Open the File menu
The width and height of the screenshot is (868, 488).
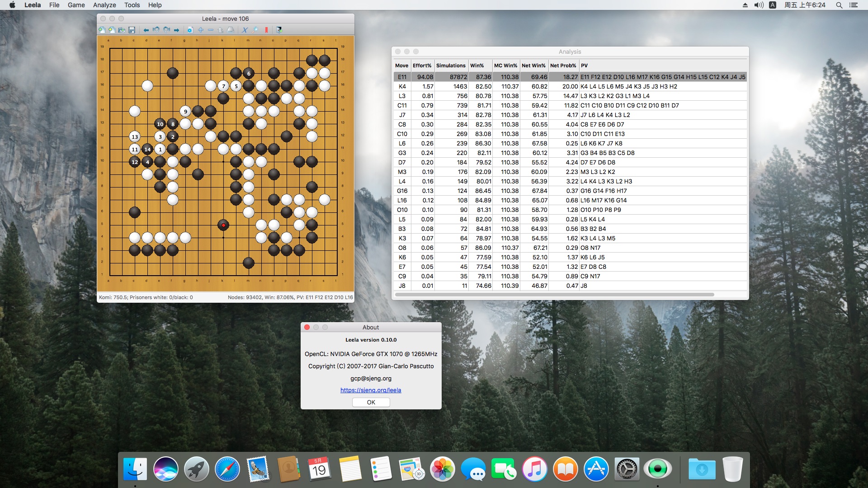pyautogui.click(x=54, y=5)
